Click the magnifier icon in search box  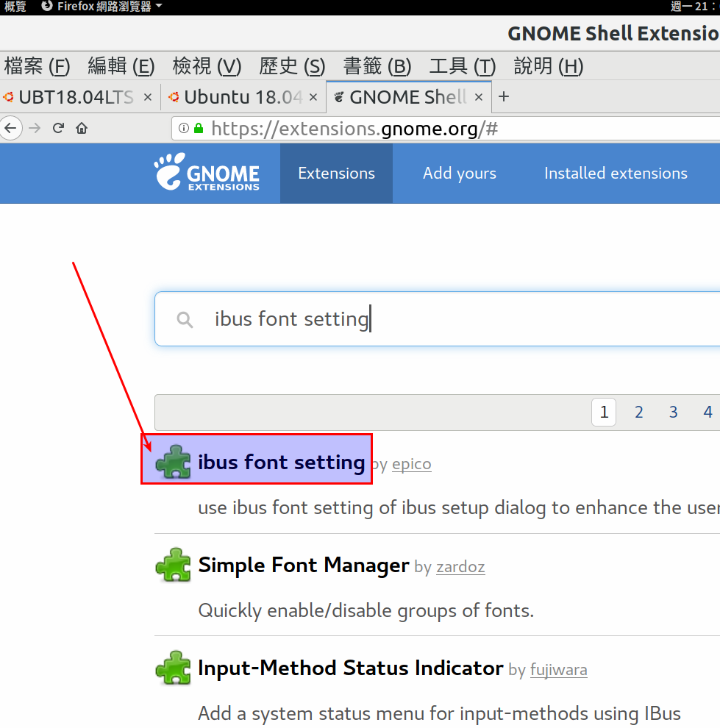[185, 319]
